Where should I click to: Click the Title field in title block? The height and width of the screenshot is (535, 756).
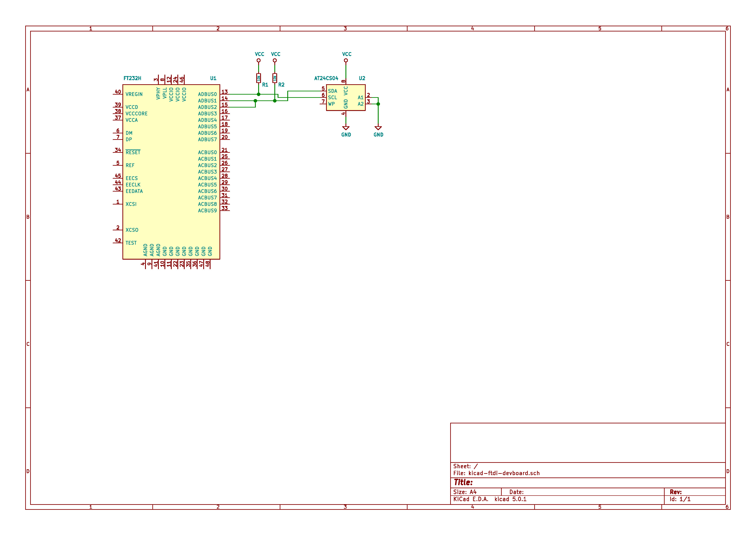463,482
